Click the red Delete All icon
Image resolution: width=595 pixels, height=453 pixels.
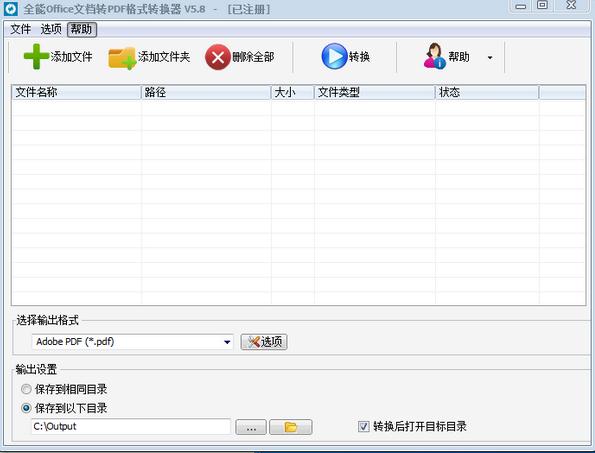217,57
